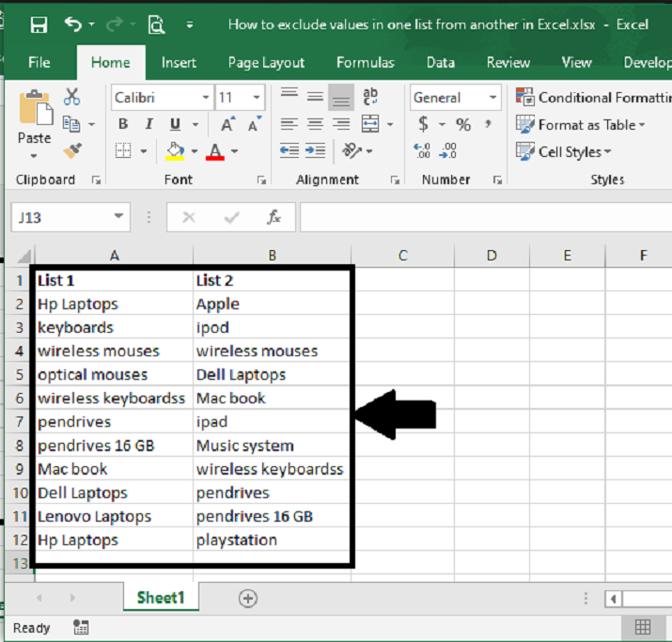Apply Percent Style
672x642 pixels.
pos(463,125)
